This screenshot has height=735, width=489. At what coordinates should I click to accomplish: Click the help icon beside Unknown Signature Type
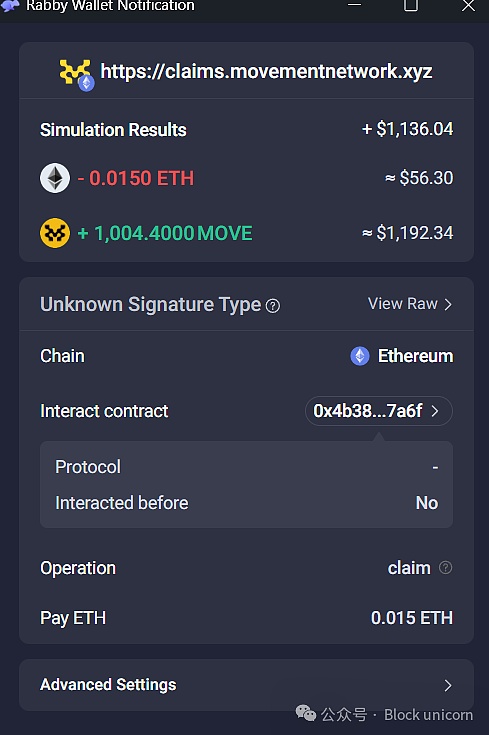tap(272, 306)
